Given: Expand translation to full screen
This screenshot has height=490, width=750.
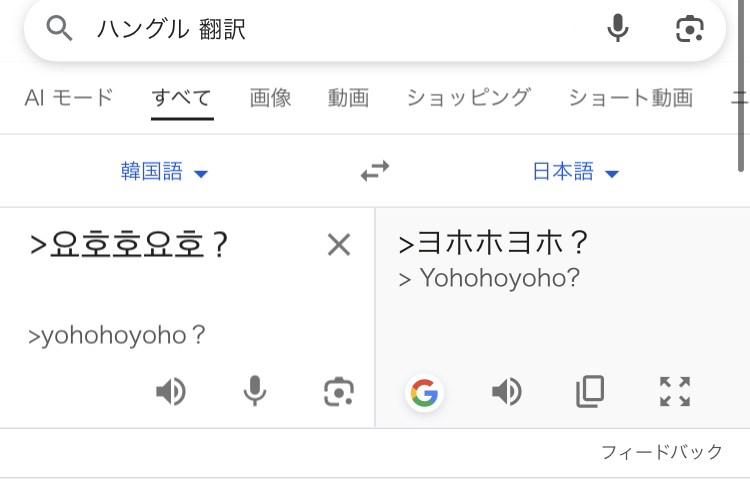Looking at the screenshot, I should tap(675, 392).
